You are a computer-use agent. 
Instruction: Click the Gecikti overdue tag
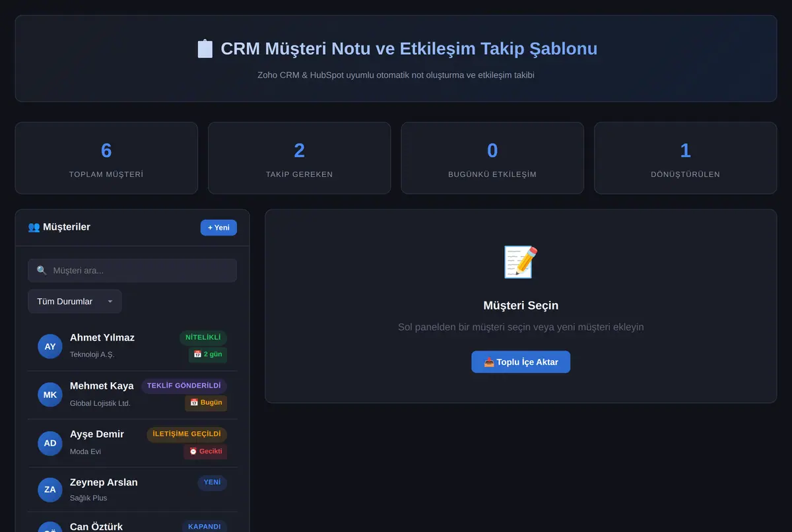205,451
